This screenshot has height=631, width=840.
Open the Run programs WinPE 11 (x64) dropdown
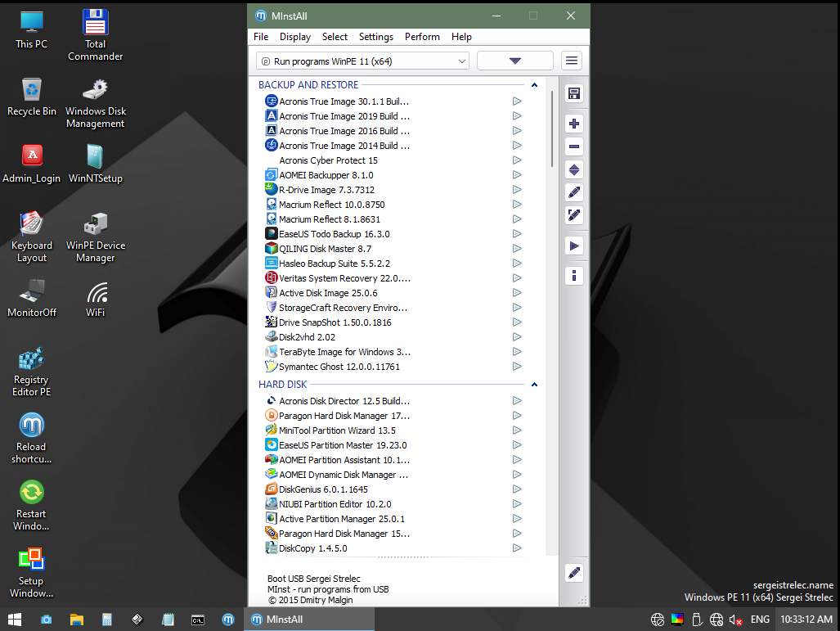coord(362,61)
